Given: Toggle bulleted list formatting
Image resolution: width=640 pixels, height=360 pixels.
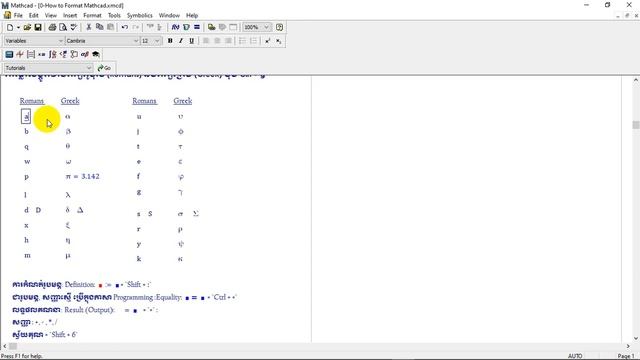Looking at the screenshot, I should 242,41.
